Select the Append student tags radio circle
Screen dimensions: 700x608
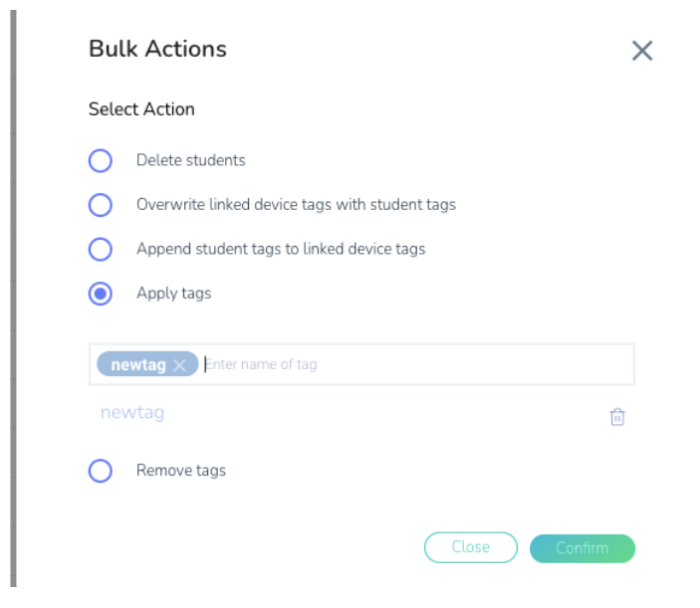(100, 249)
